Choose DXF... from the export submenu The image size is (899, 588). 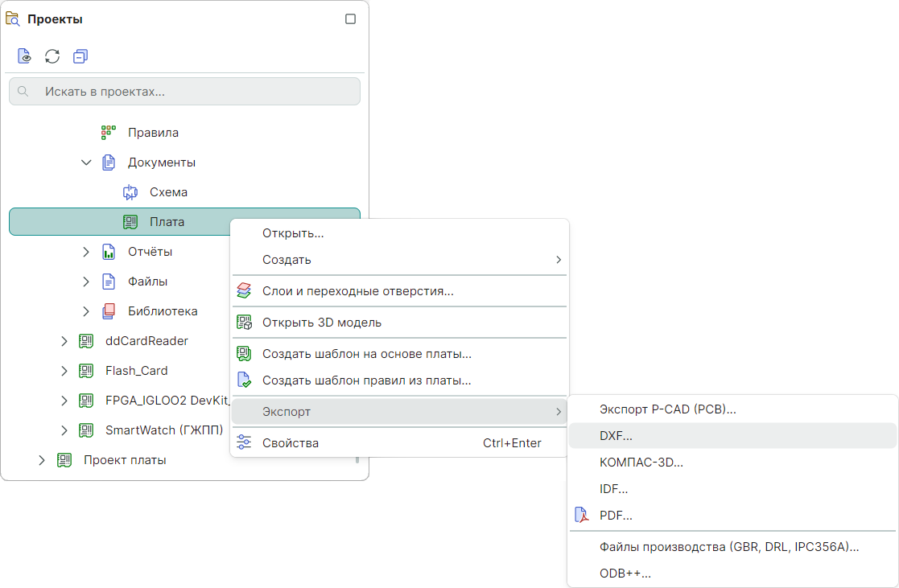(x=616, y=436)
